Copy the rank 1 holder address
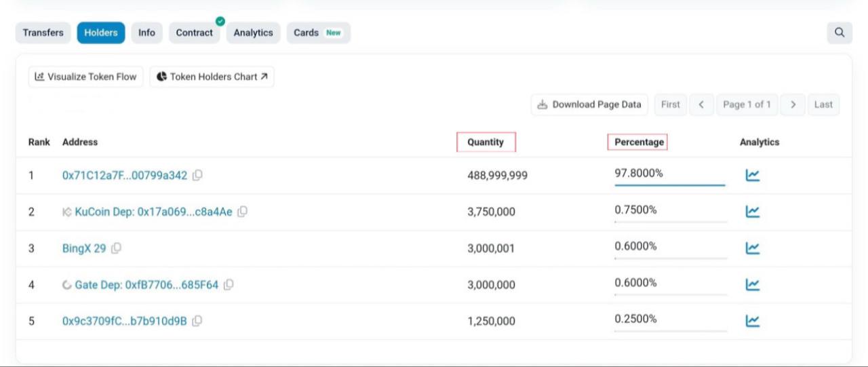Viewport: 868px width, 367px height. click(x=197, y=175)
